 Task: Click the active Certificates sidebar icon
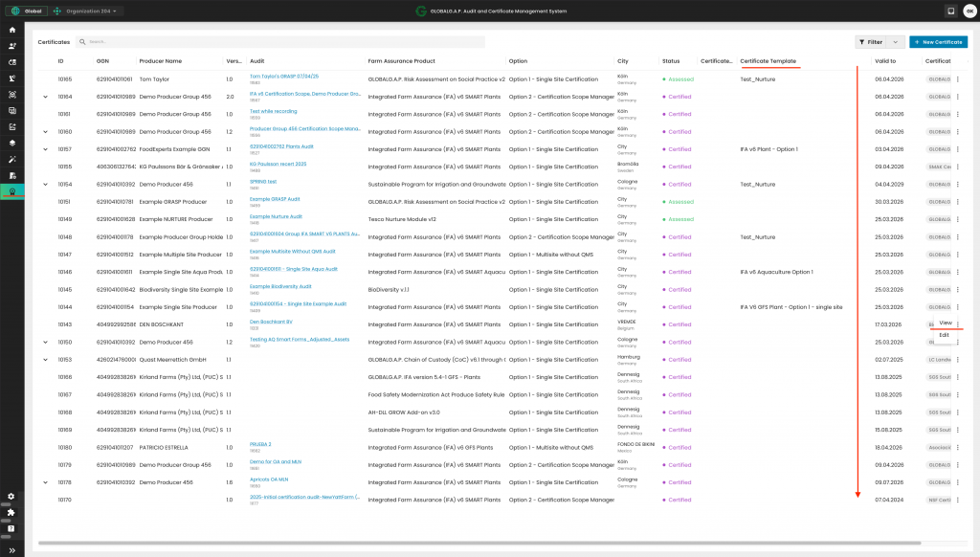click(11, 192)
